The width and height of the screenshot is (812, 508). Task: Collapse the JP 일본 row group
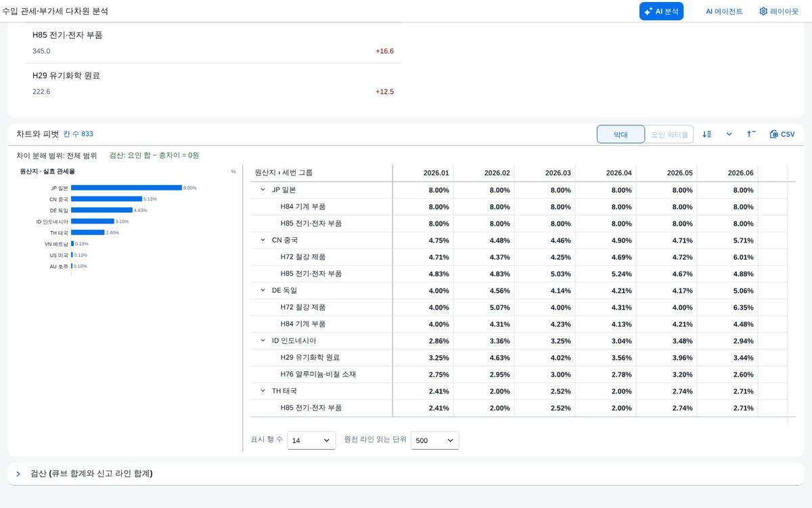tap(263, 190)
